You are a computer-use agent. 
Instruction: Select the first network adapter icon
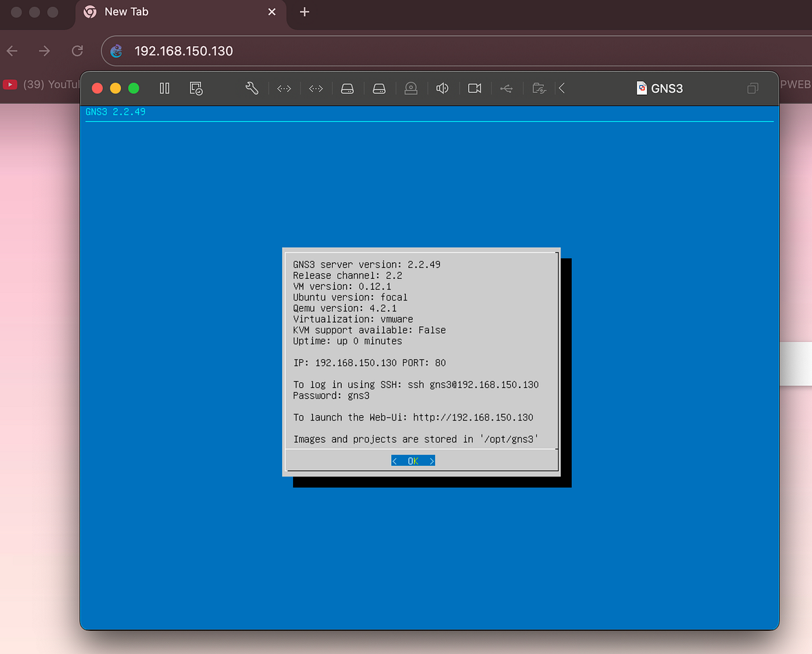(284, 88)
